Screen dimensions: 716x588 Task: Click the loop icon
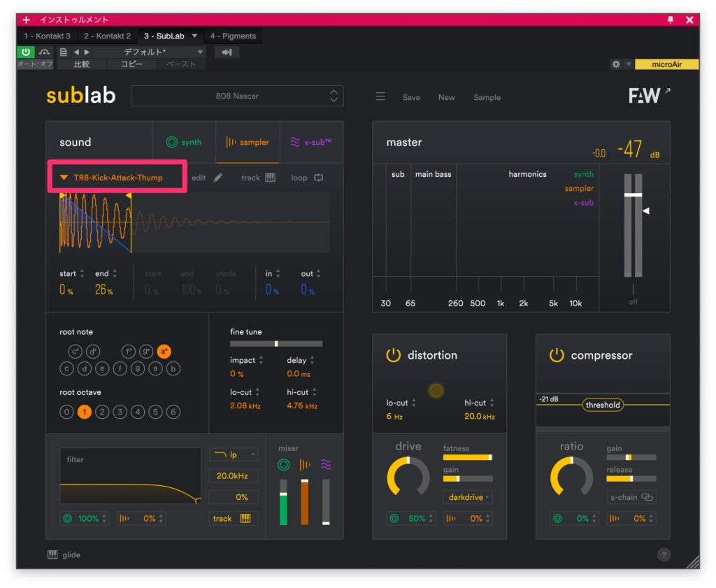[319, 178]
